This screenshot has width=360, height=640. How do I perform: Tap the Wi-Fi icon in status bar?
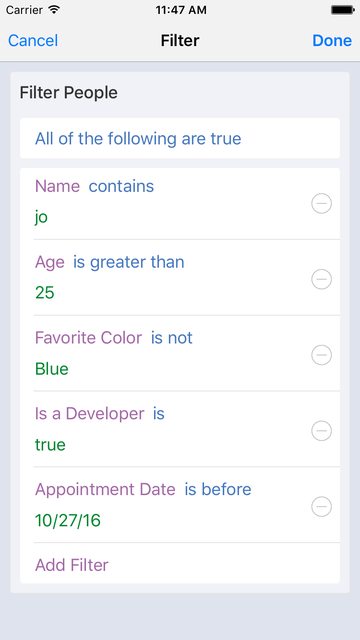(53, 10)
